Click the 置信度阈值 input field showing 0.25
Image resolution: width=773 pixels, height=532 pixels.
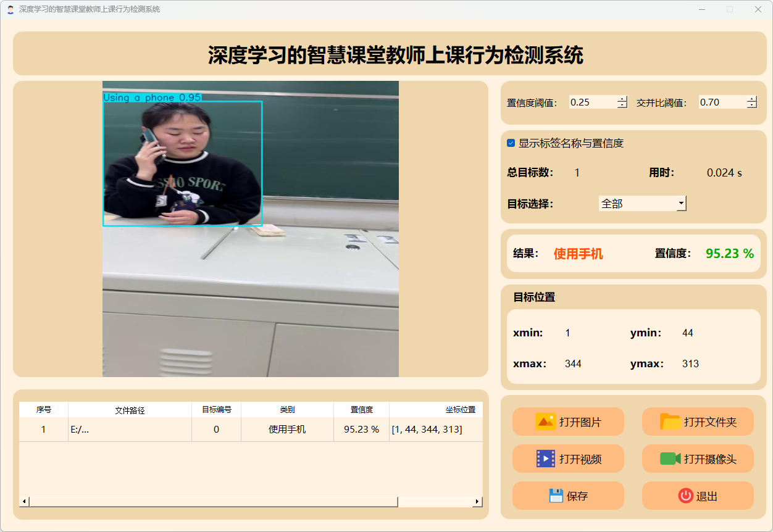point(592,102)
